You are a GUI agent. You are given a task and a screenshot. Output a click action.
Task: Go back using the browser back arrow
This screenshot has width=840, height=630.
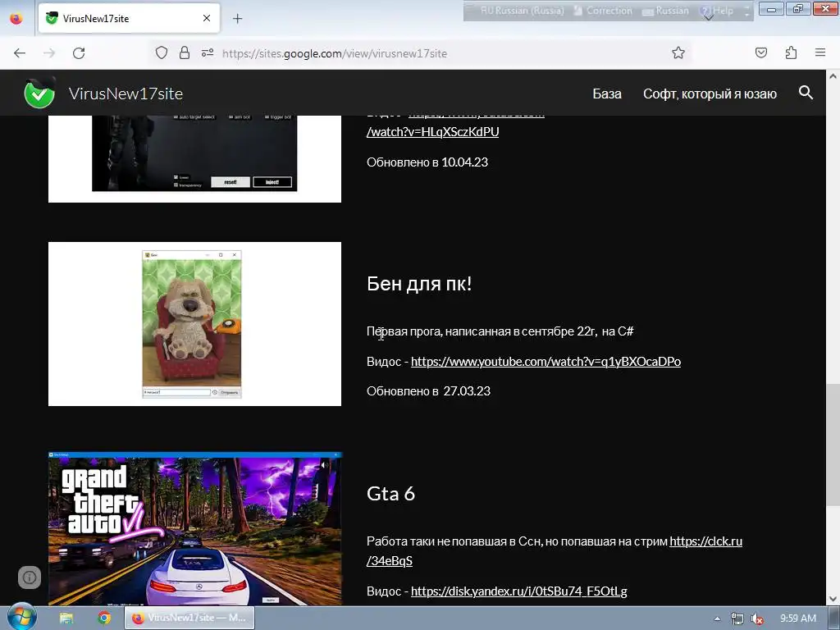20,53
